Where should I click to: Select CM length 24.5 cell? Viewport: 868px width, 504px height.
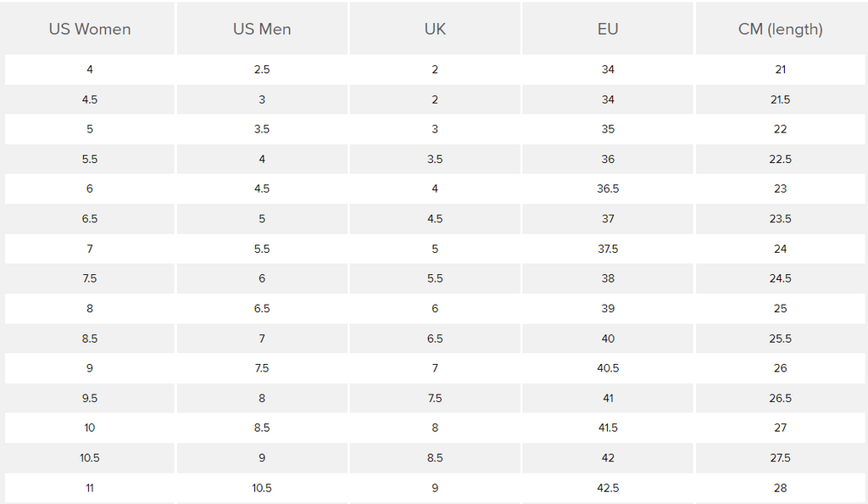[x=781, y=278]
